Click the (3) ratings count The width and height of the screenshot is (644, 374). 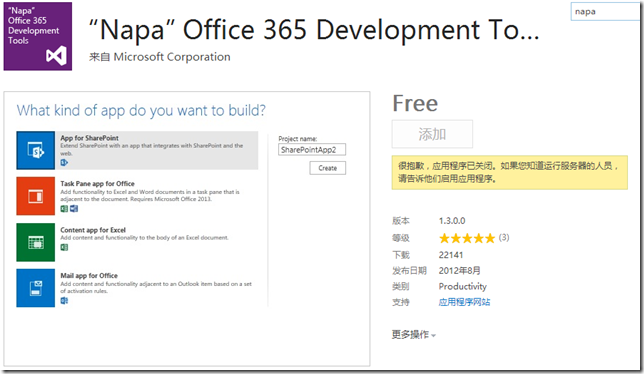(504, 237)
